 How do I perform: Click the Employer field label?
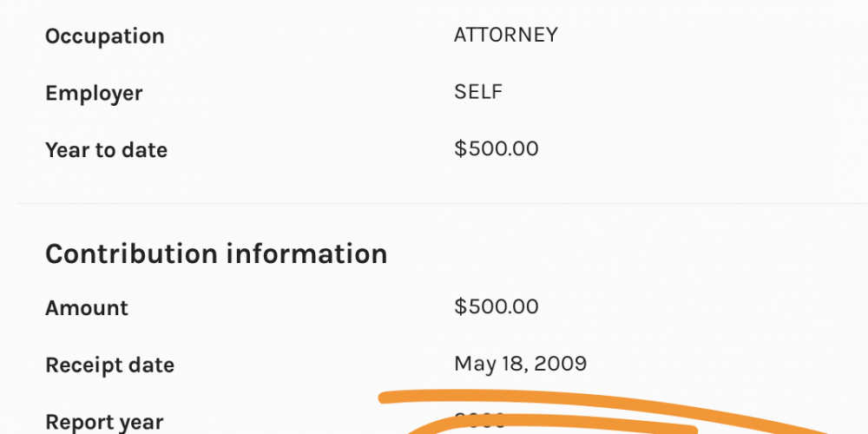coord(94,93)
